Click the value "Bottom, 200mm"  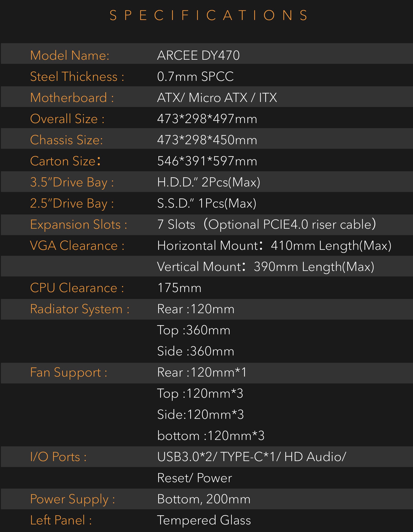coord(204,499)
